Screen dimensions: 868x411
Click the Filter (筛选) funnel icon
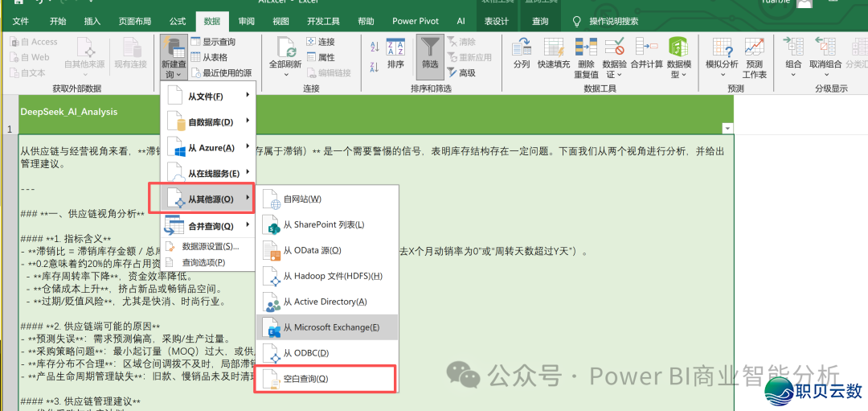(431, 47)
